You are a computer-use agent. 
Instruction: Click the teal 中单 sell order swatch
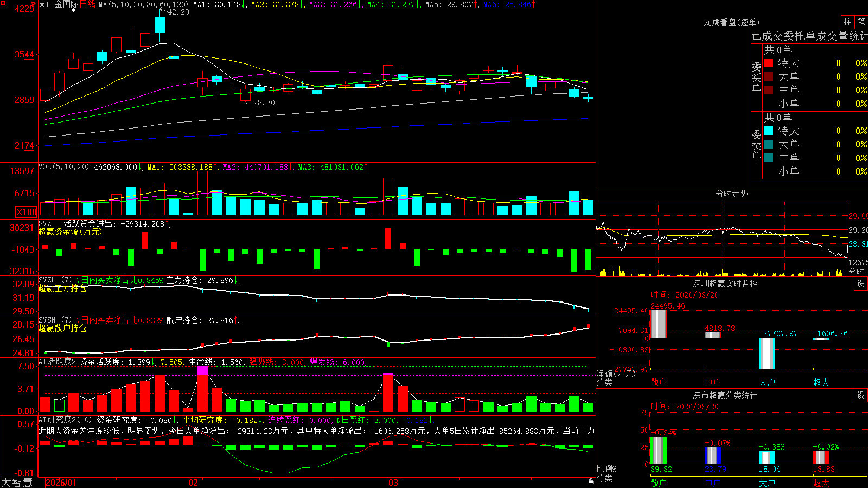pos(768,158)
